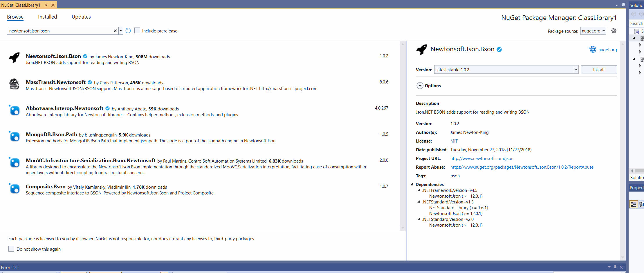The width and height of the screenshot is (644, 273).
Task: Switch to the Updates tab
Action: click(81, 17)
